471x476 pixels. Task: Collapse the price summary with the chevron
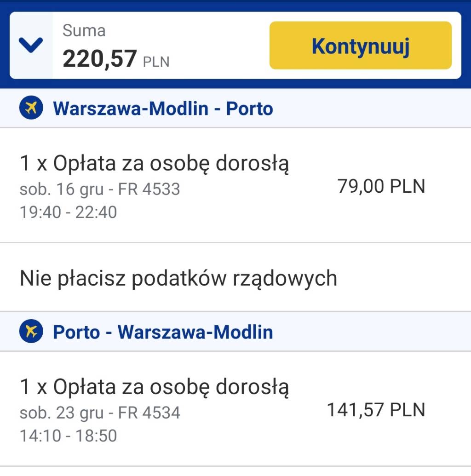coord(31,45)
